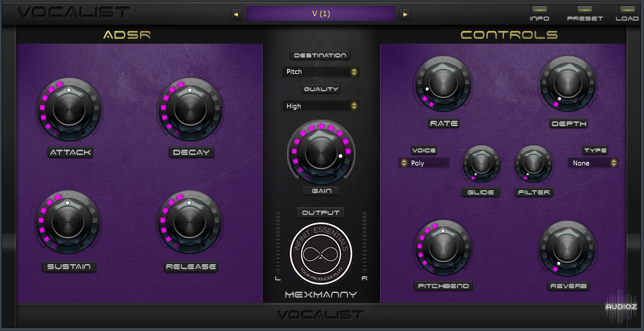
Task: Open the Quality dropdown showing High
Action: pyautogui.click(x=321, y=106)
